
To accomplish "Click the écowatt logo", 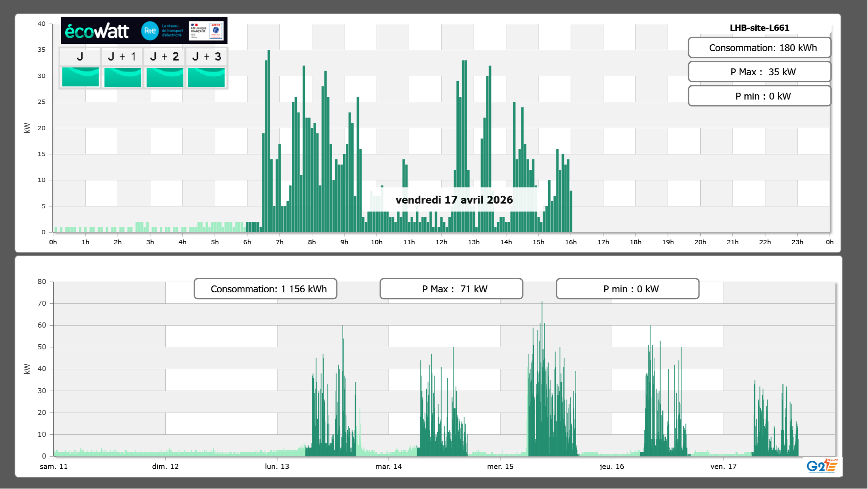I will (97, 31).
